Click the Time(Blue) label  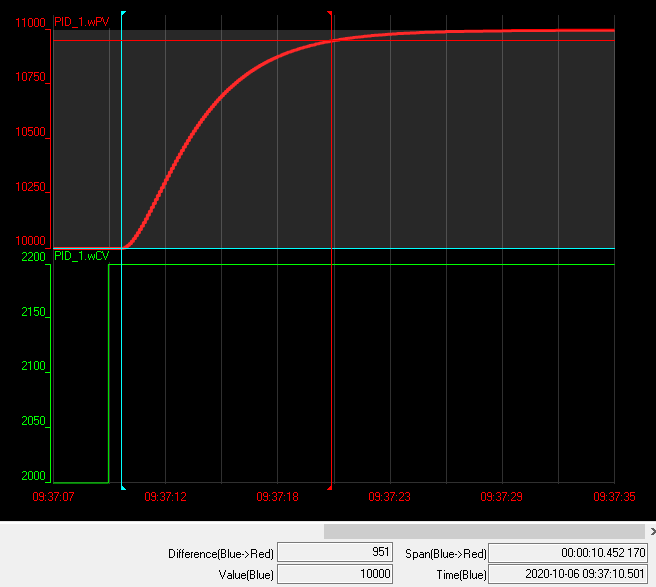click(x=461, y=575)
